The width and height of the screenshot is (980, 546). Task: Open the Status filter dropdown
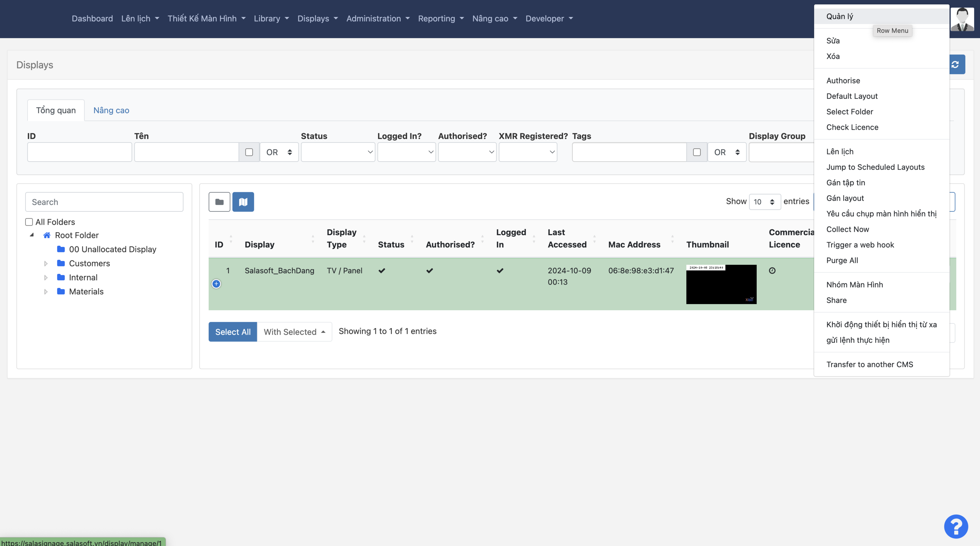338,152
